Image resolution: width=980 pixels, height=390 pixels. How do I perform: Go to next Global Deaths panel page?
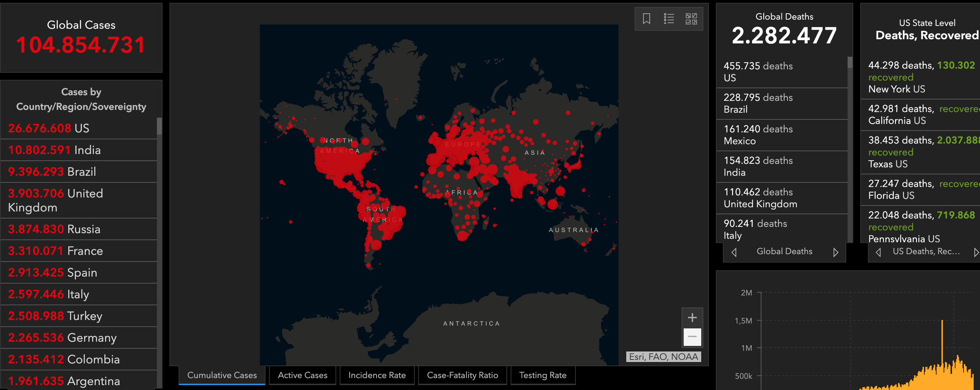pos(835,252)
